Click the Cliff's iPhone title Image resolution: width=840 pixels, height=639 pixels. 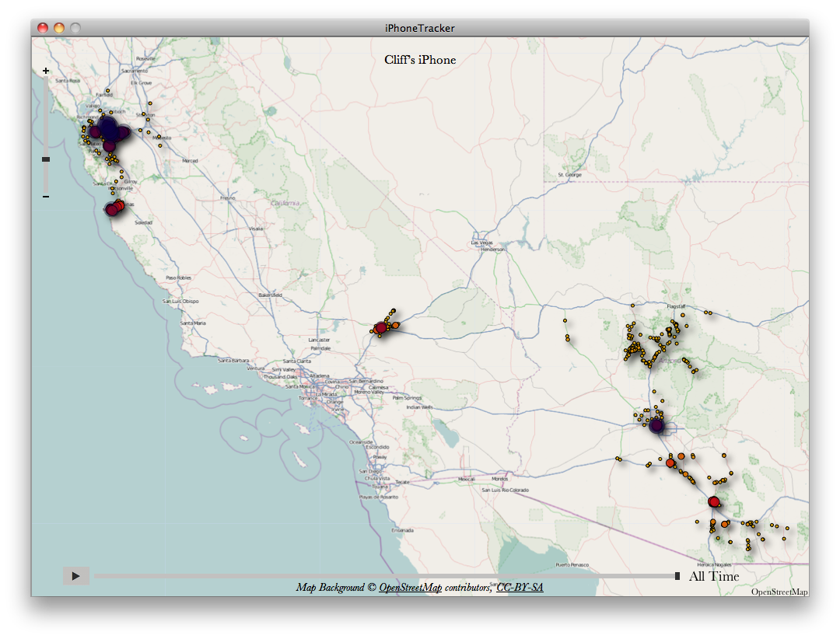click(x=420, y=60)
